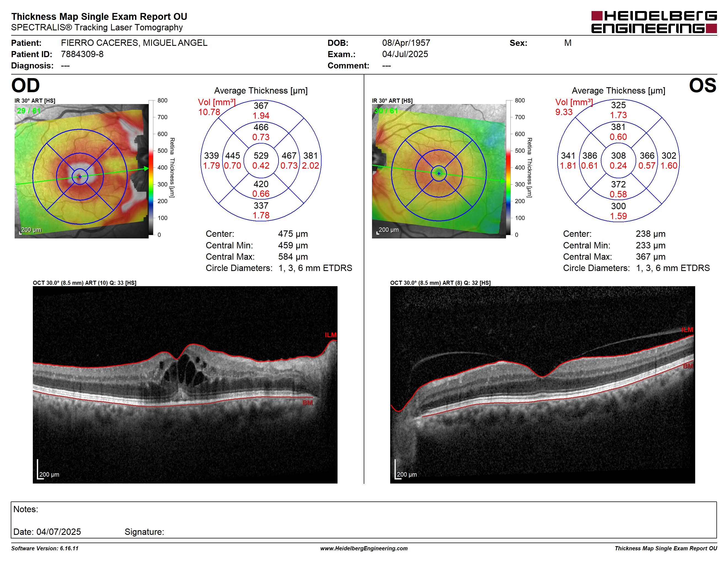Click OS total volume value '9.33'
This screenshot has width=728, height=563.
564,112
